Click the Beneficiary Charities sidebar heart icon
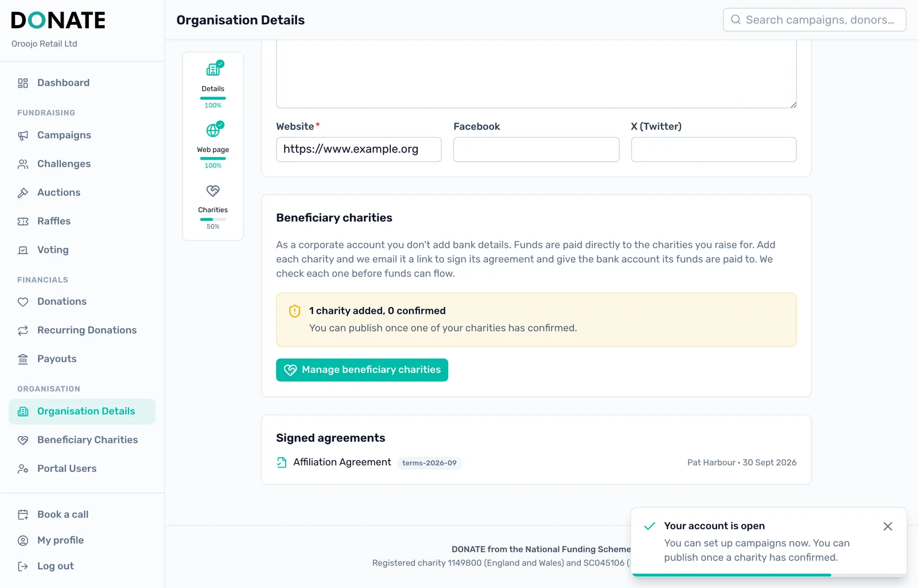The height and width of the screenshot is (588, 918). tap(23, 440)
